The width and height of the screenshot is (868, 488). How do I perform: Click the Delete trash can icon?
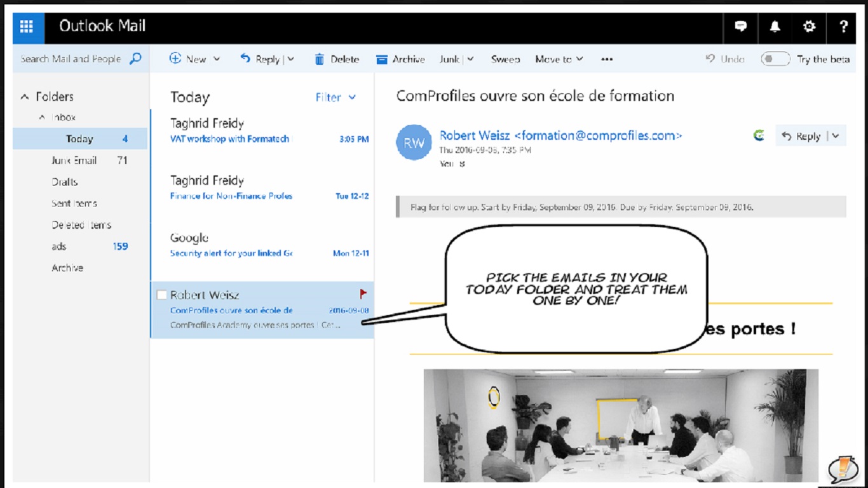coord(320,59)
